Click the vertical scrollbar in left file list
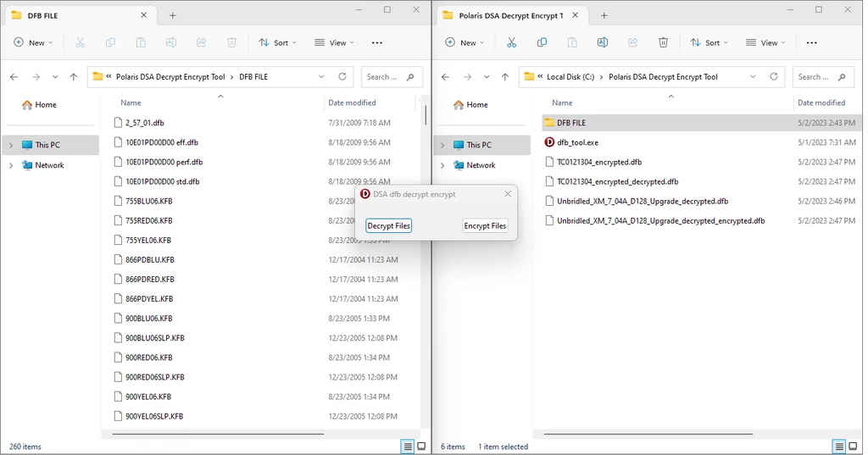 [425, 114]
